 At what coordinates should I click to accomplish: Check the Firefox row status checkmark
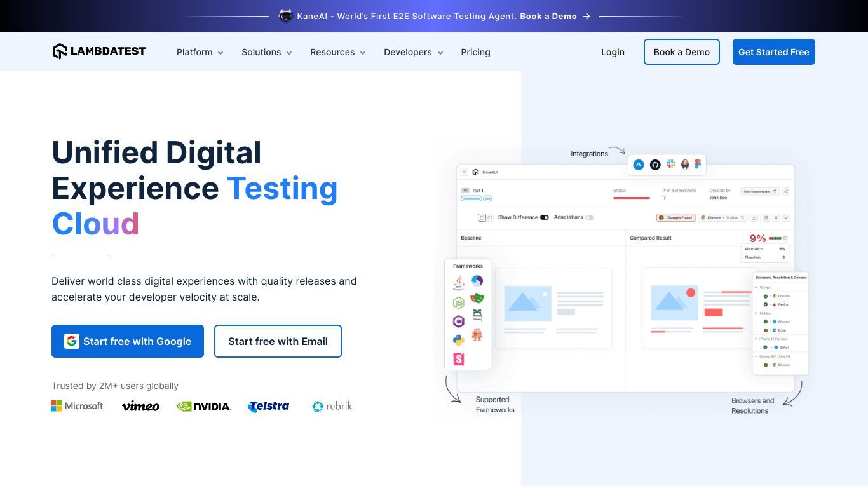coord(766,304)
